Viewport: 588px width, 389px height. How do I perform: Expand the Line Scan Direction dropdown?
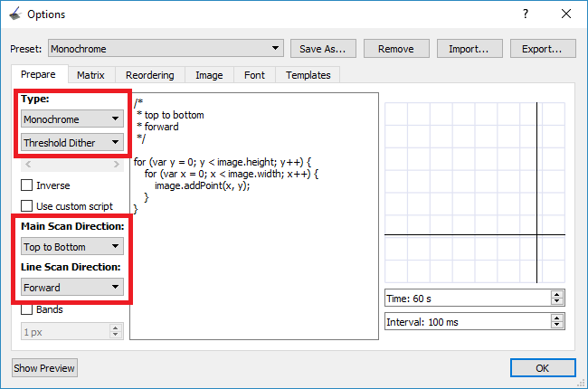72,287
